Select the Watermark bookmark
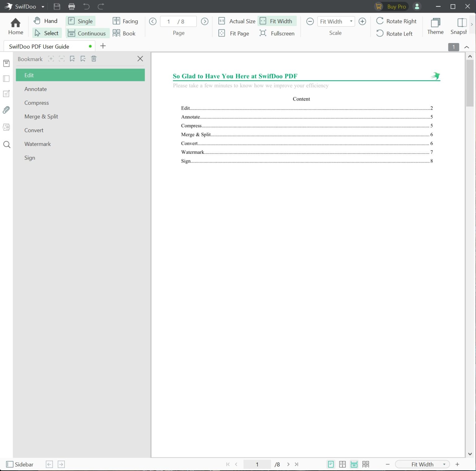Screen dimensions: 476x471 [x=80, y=144]
